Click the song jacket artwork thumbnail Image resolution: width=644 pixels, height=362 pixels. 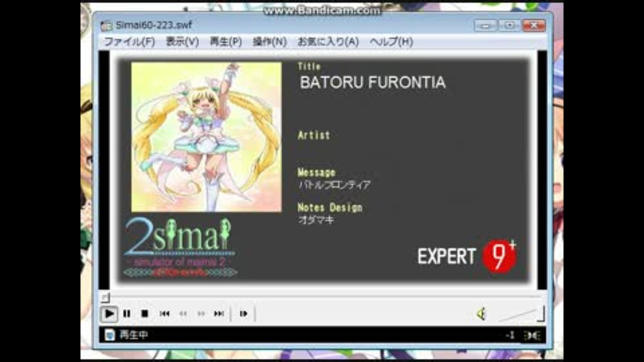click(x=206, y=137)
